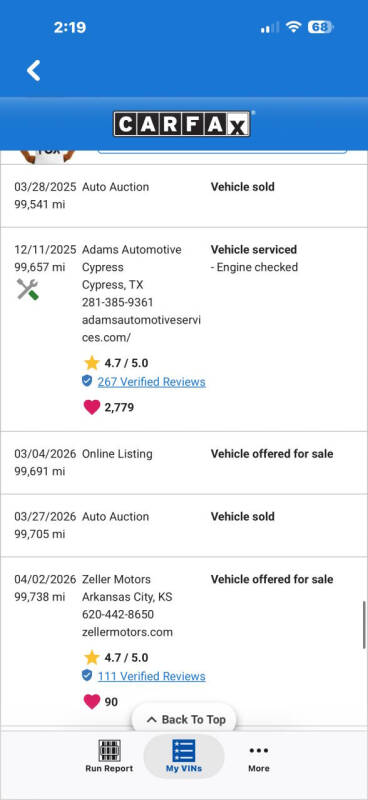
Task: Tap the heart icon beside 2,779
Action: [92, 407]
